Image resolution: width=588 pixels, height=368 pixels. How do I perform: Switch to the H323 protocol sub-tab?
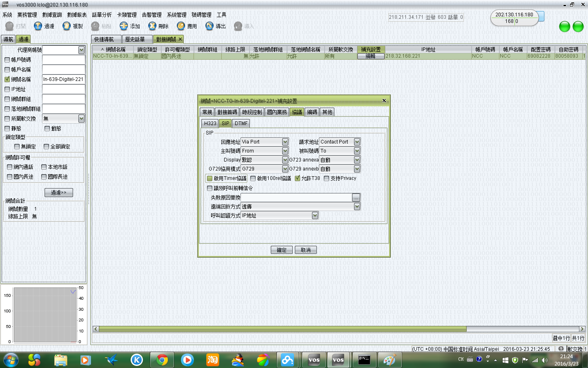pos(210,123)
